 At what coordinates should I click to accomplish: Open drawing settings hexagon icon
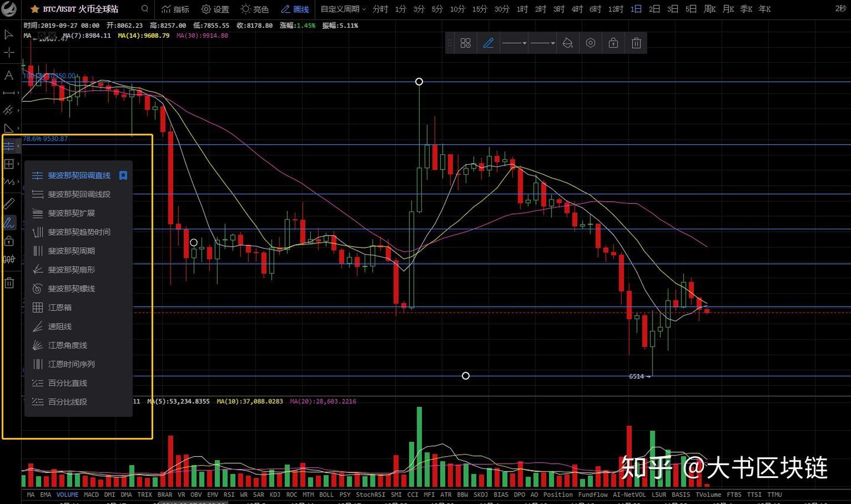pos(590,43)
